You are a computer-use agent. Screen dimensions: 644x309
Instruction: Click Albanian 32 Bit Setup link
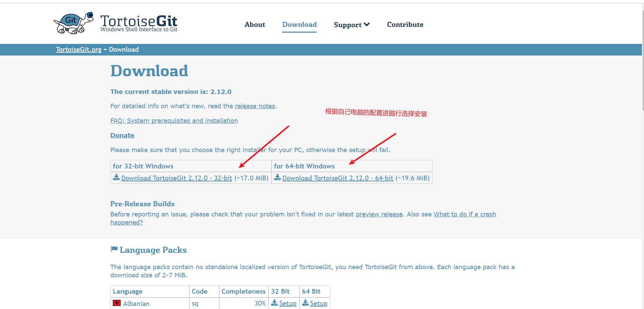point(288,304)
